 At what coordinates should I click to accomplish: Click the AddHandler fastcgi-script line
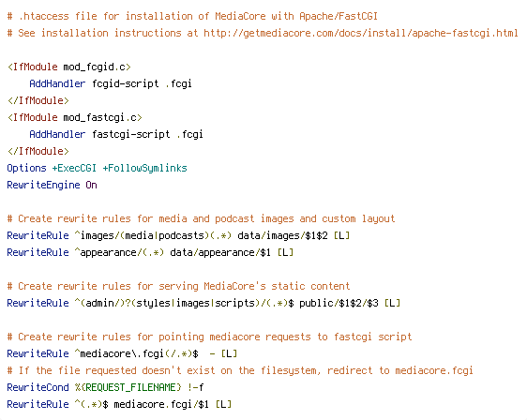[x=116, y=134]
